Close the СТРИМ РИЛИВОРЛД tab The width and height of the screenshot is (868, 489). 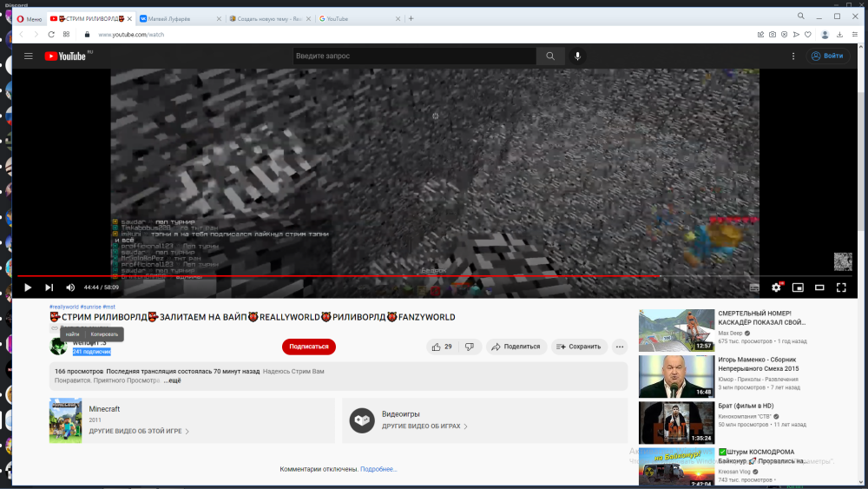[x=129, y=19]
